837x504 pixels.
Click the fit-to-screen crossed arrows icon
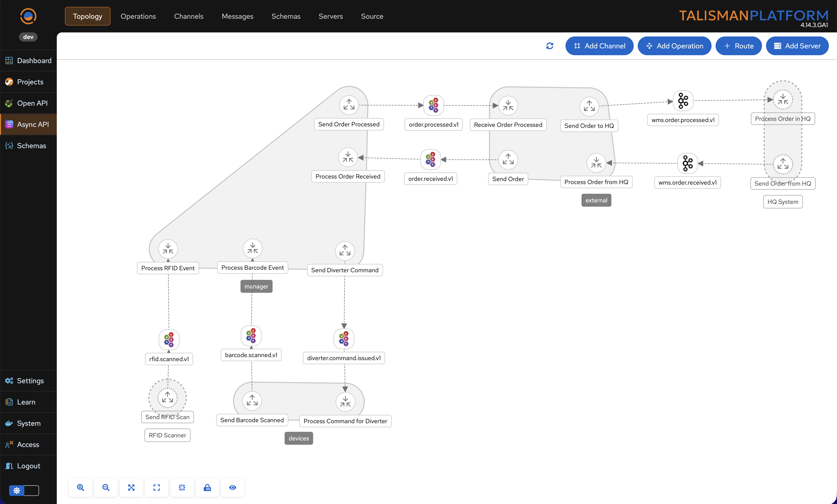pyautogui.click(x=131, y=487)
